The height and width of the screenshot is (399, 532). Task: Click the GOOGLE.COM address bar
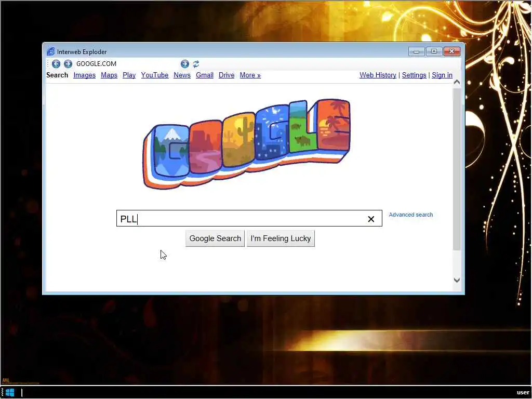pos(126,64)
